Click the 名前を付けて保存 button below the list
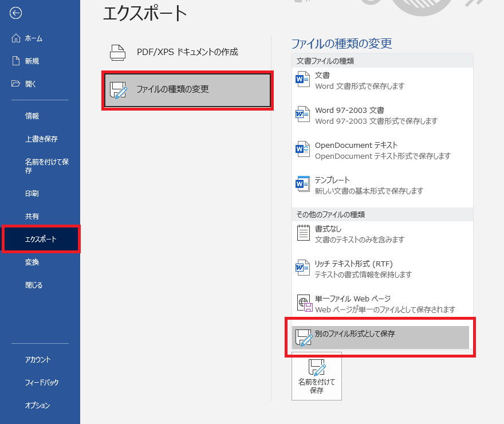Image resolution: width=504 pixels, height=424 pixels. pyautogui.click(x=317, y=376)
